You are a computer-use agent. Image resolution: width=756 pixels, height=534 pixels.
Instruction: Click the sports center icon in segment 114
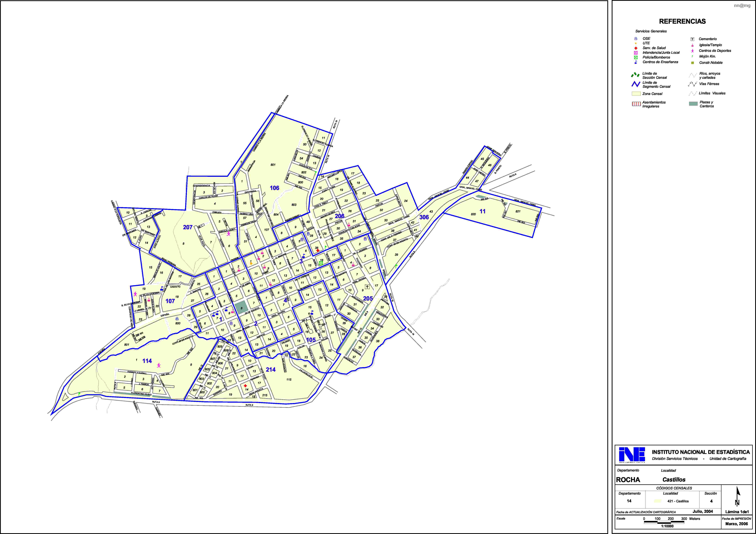tap(159, 365)
